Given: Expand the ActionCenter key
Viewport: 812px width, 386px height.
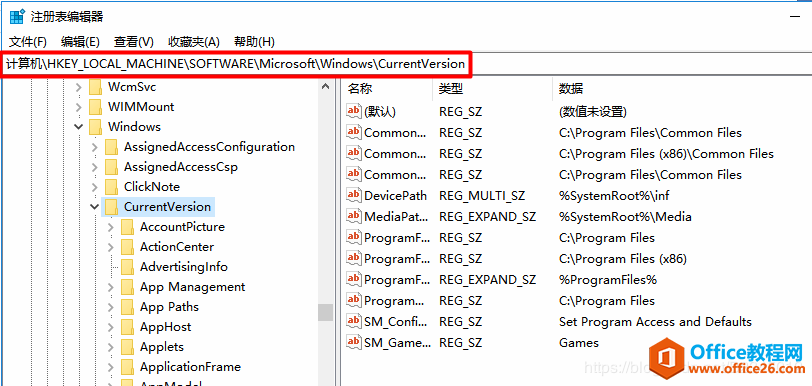Looking at the screenshot, I should pyautogui.click(x=111, y=247).
